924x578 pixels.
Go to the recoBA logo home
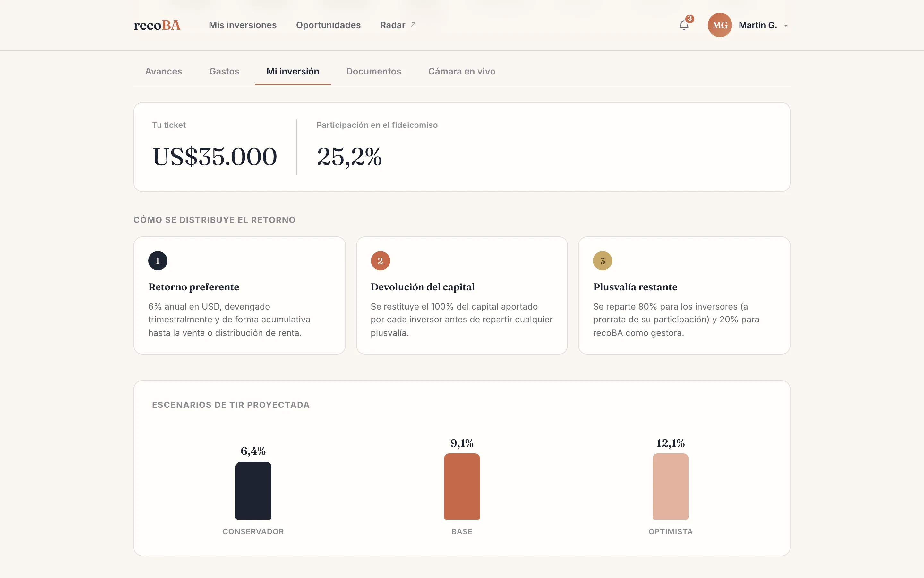coord(157,25)
